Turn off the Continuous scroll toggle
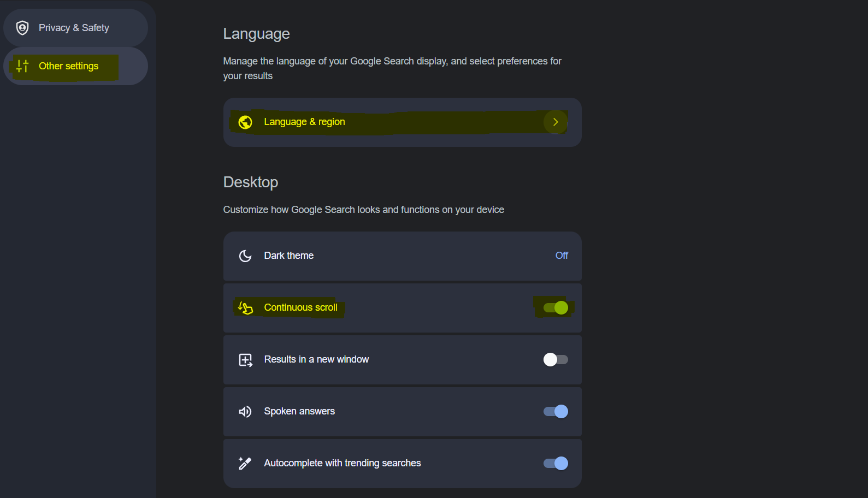The height and width of the screenshot is (498, 868). tap(556, 308)
